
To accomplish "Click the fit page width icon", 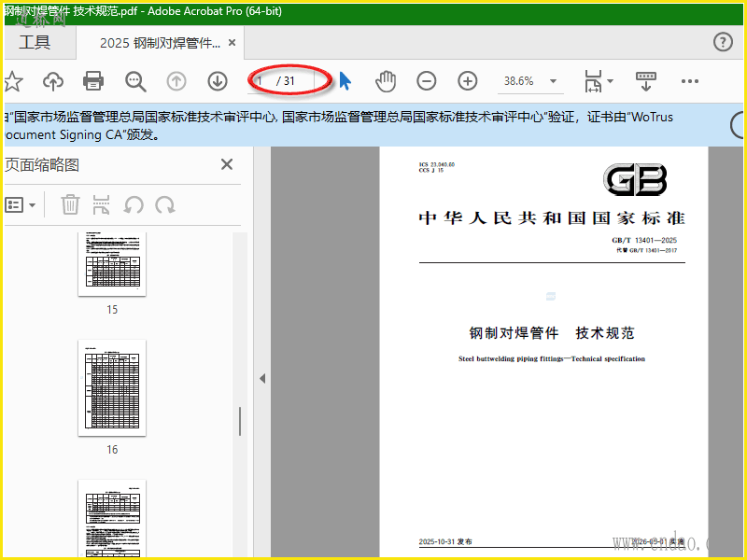I will (593, 81).
